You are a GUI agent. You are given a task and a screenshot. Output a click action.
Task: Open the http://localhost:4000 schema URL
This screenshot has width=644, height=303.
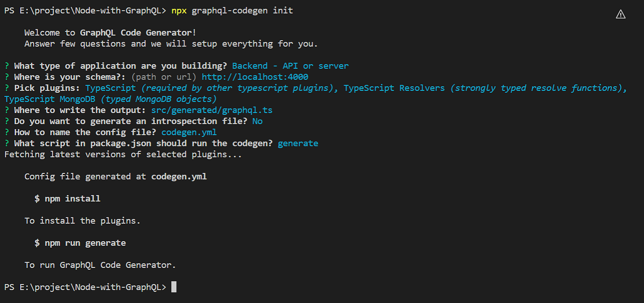coord(255,77)
